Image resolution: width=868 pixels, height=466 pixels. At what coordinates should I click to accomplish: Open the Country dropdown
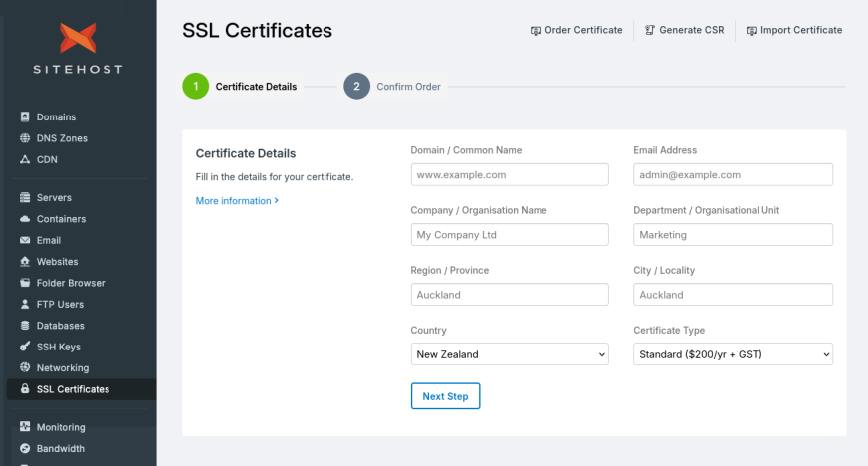pyautogui.click(x=509, y=354)
